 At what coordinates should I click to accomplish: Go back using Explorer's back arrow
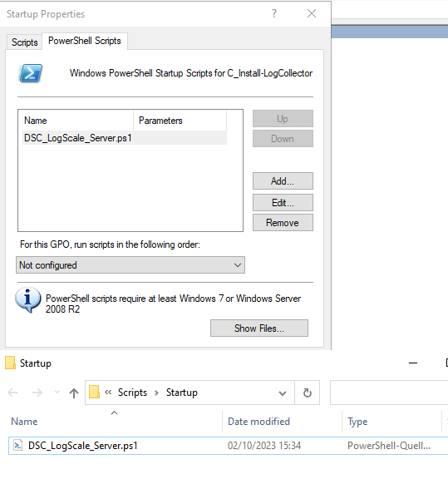(13, 393)
